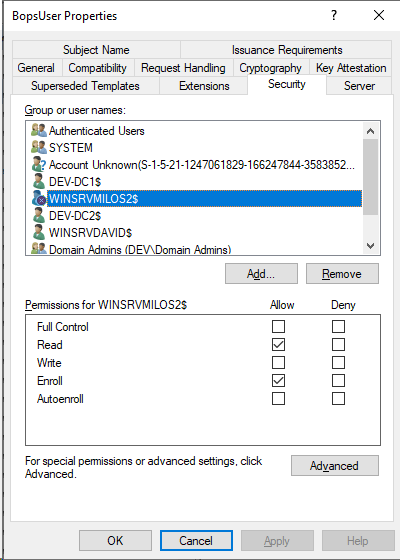400x560 pixels.
Task: Click the Advanced button
Action: (x=335, y=465)
